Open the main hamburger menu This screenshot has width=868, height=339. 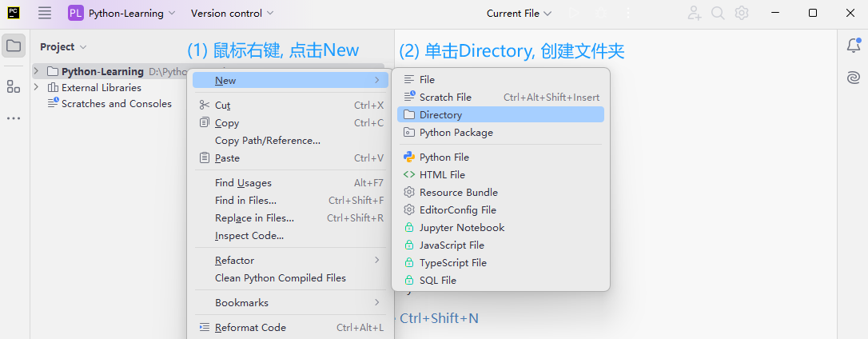(x=45, y=14)
